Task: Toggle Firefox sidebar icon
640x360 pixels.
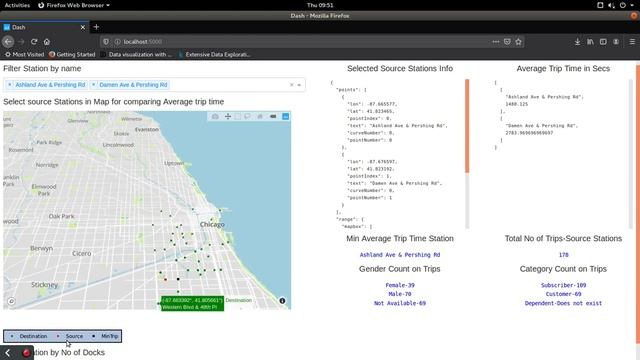Action: (603, 42)
